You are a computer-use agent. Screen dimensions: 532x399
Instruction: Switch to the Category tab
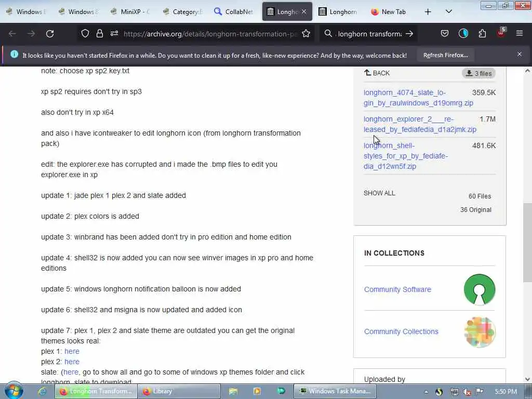click(182, 11)
